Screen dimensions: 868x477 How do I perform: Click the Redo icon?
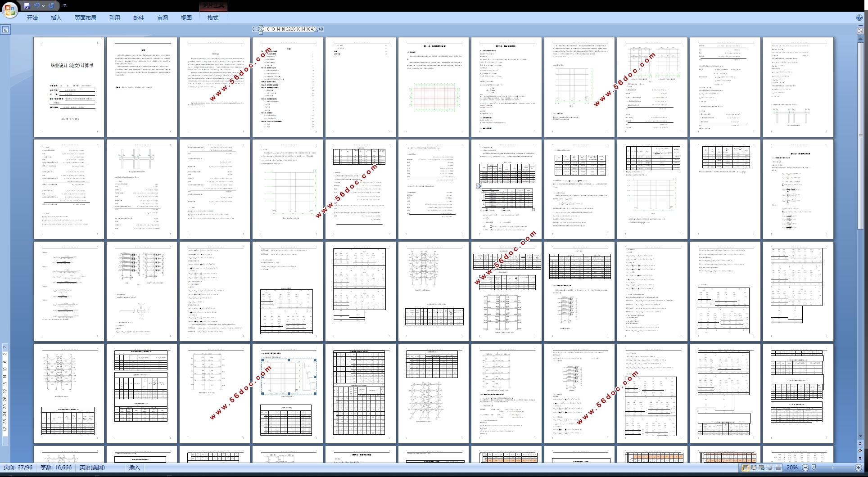51,6
